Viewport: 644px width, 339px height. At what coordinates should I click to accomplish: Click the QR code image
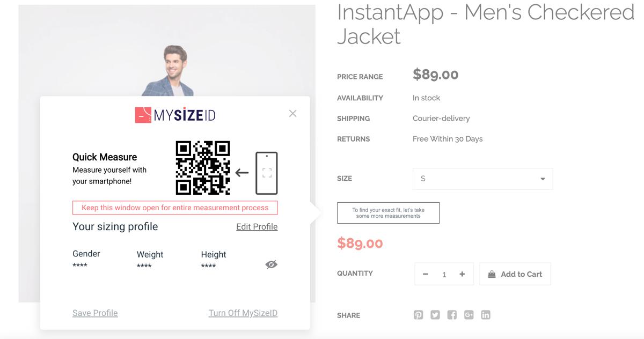(x=203, y=167)
